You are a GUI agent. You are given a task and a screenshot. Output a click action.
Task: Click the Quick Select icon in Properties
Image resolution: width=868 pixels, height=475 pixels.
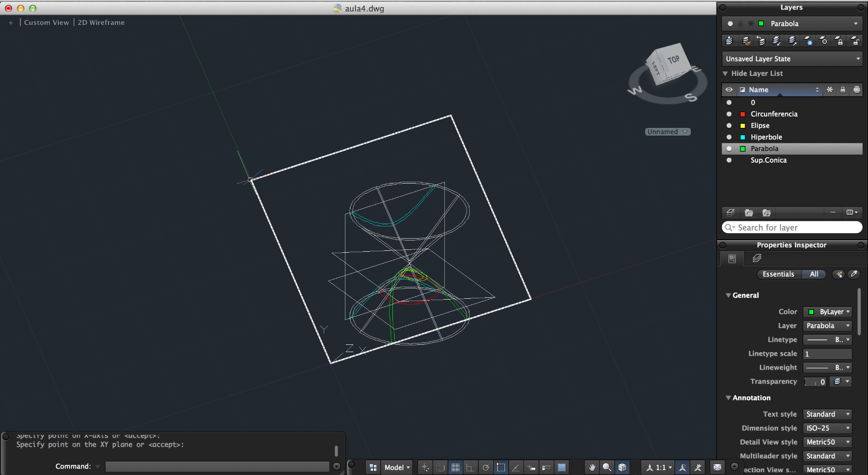pyautogui.click(x=839, y=274)
